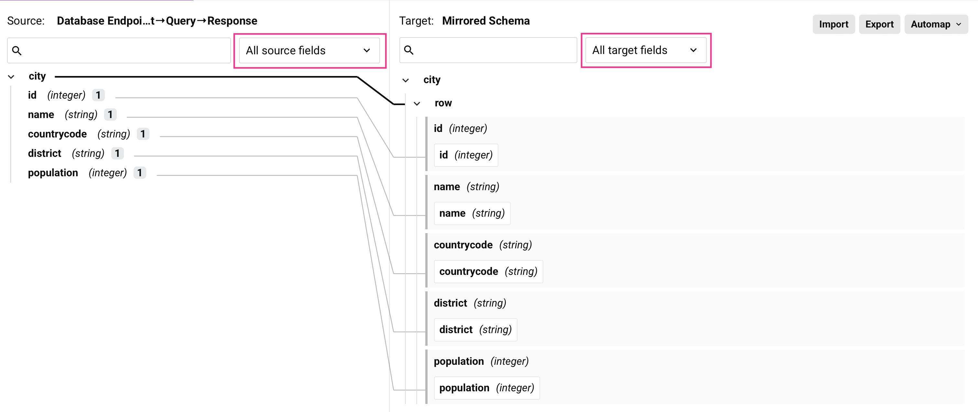Viewport: 980px width, 412px height.
Task: Click the Export button
Action: point(879,24)
